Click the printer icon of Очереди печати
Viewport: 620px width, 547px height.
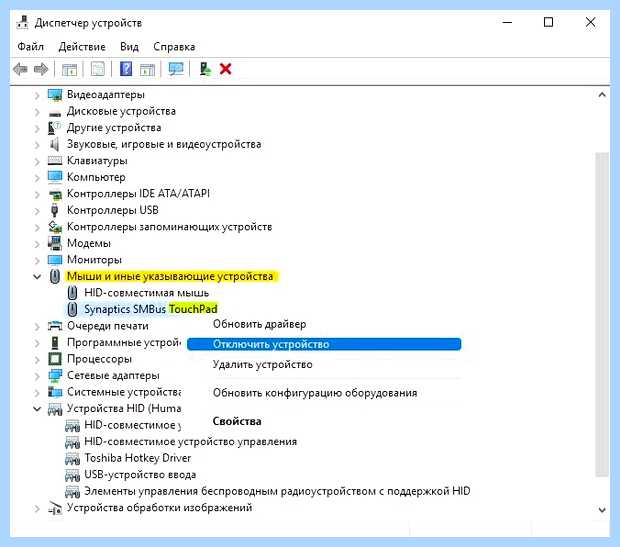[x=55, y=326]
